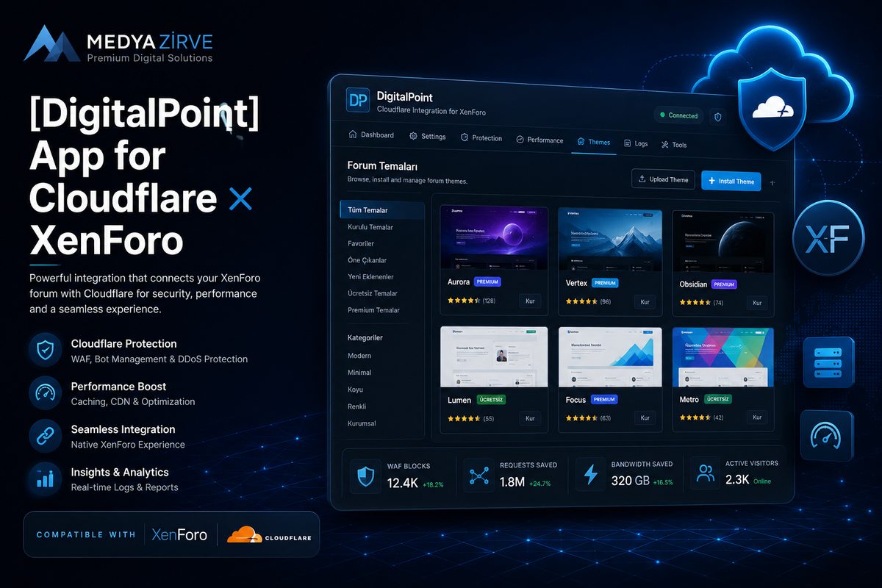Image resolution: width=882 pixels, height=588 pixels.
Task: Click the 320 GB bandwidth value
Action: point(631,481)
